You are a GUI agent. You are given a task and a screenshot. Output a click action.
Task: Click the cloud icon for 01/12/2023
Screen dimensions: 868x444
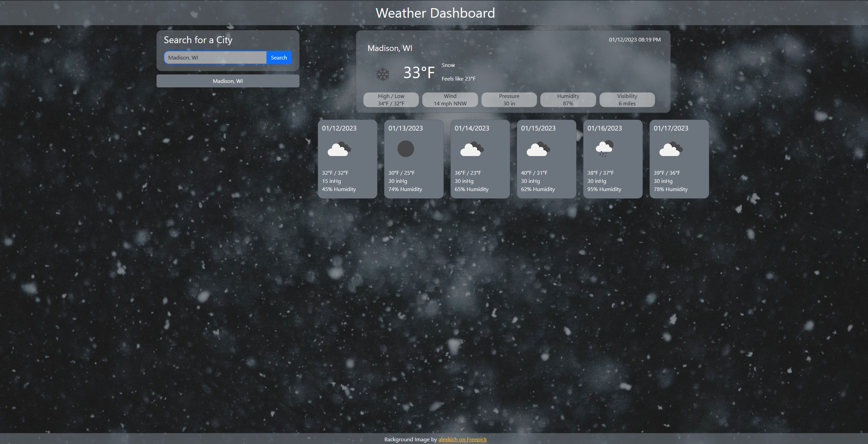(339, 149)
